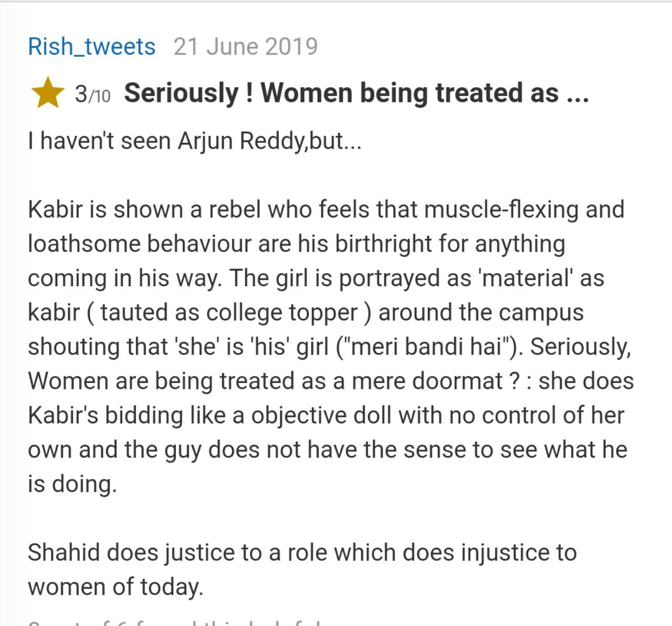672x626 pixels.
Task: Expand the truncated title ellipsis after 'treated as'
Action: (x=577, y=93)
